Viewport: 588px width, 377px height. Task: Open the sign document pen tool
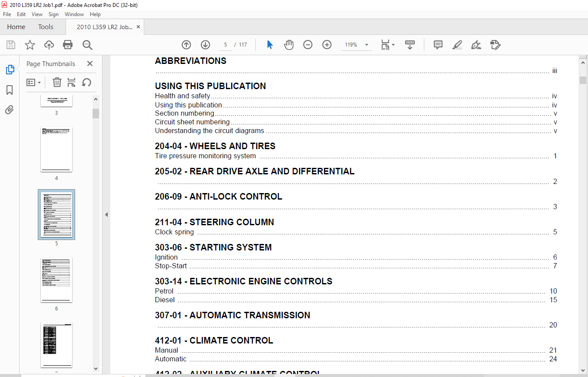coord(476,45)
